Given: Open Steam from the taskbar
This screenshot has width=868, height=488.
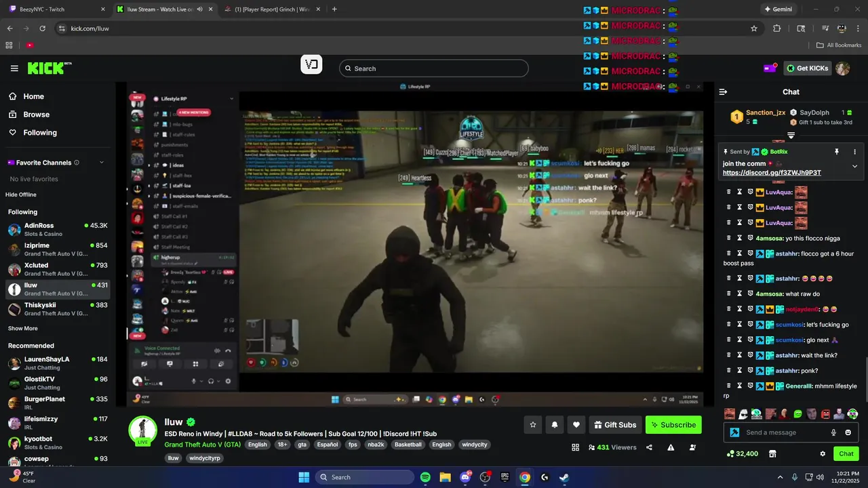Looking at the screenshot, I should coord(564,477).
